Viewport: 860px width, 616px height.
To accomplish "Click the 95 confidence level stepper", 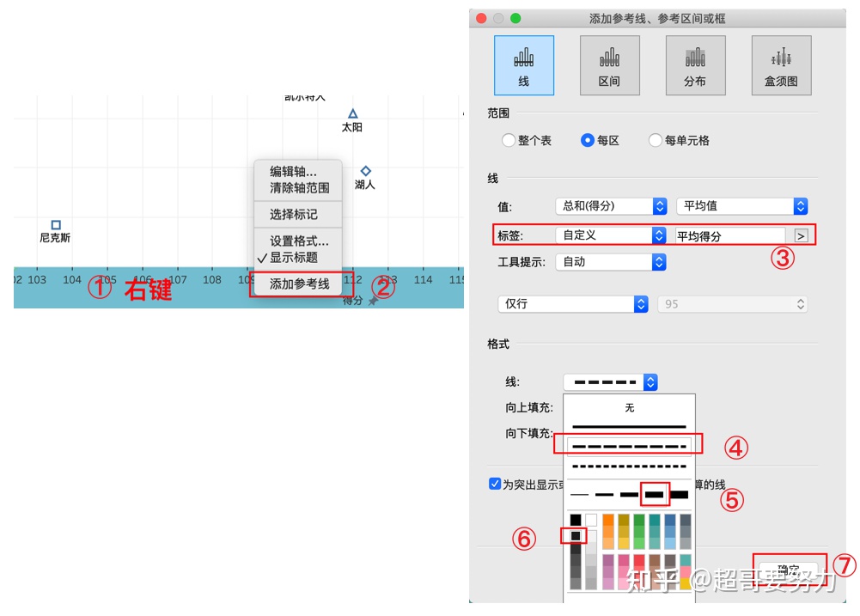I will pos(800,304).
